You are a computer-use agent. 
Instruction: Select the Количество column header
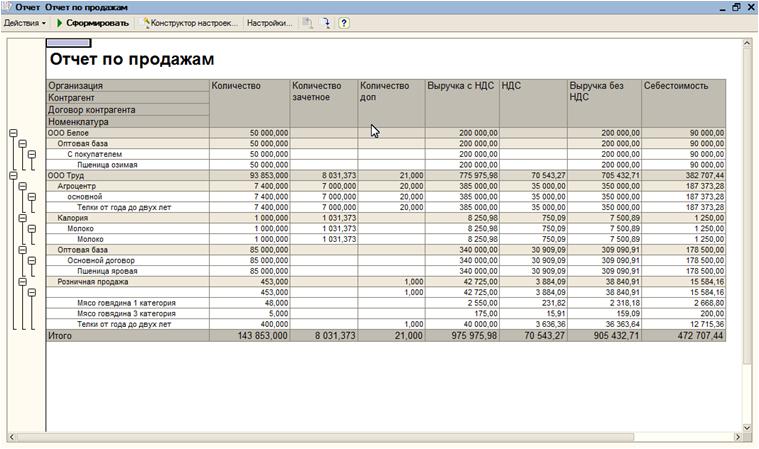tap(250, 104)
